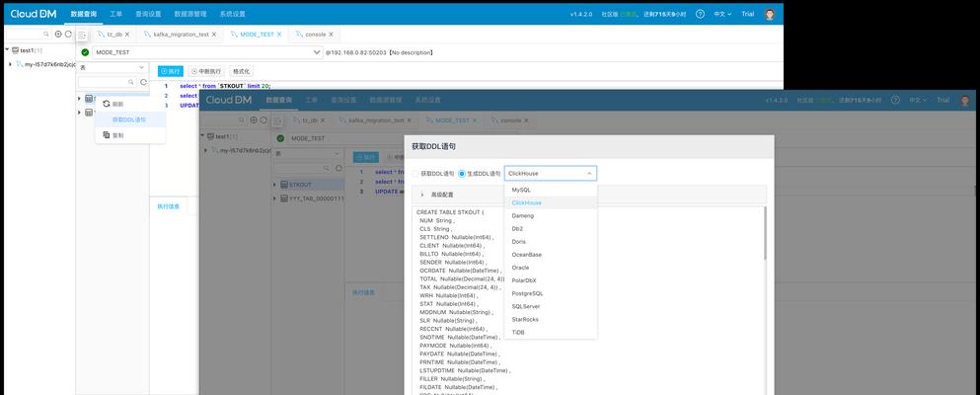
Task: Close the tz_db tab in back window
Action: pyautogui.click(x=127, y=35)
